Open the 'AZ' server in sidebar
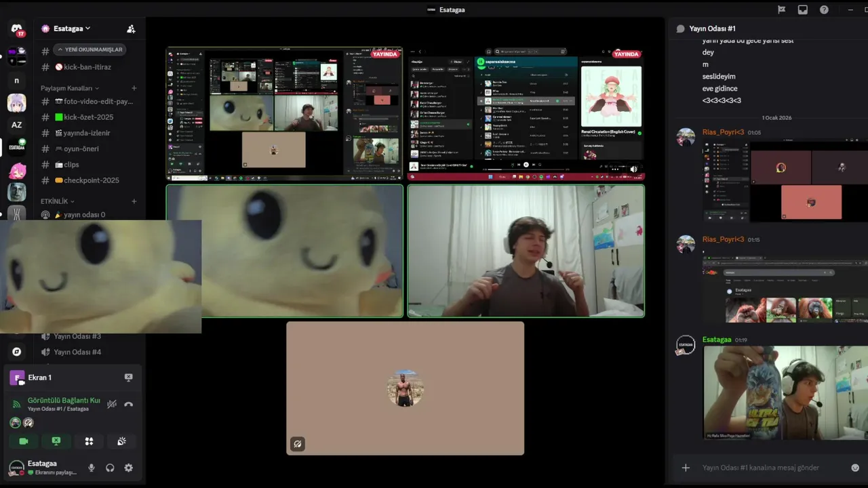Screen dimensions: 868x488 click(x=17, y=125)
